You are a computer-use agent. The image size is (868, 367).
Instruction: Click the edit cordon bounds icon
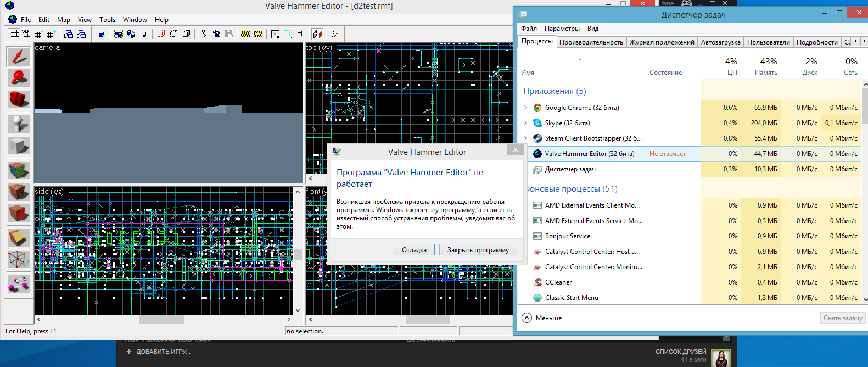pos(258,34)
